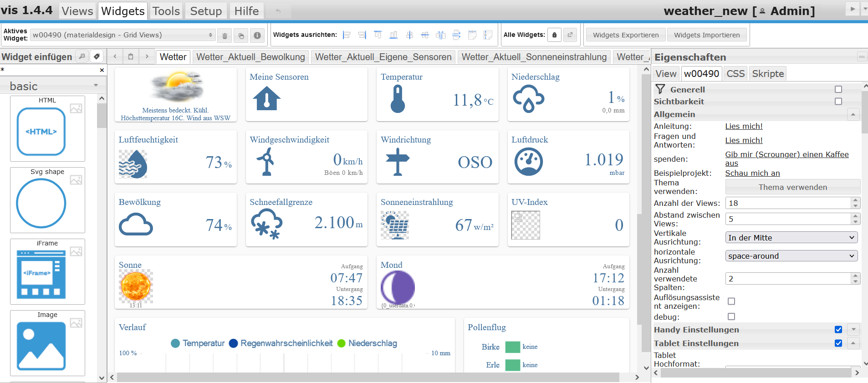This screenshot has height=383, width=868.
Task: Expand the Handy Einstellungen section
Action: pos(853,329)
